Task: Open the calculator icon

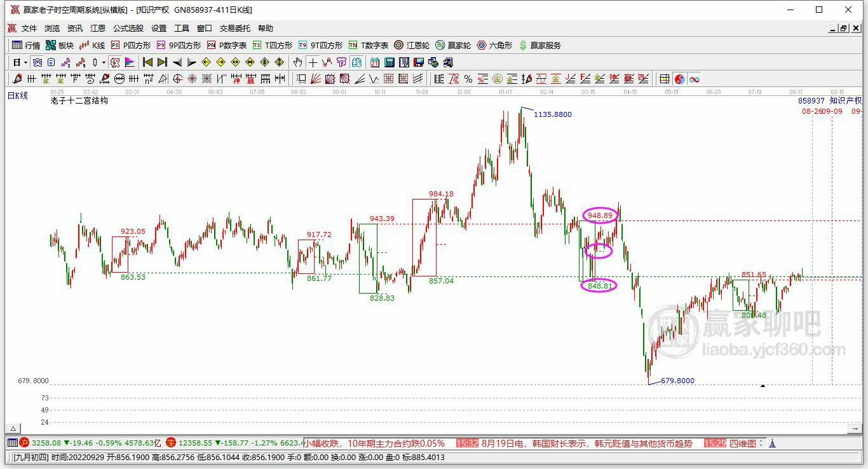Action: pyautogui.click(x=390, y=62)
